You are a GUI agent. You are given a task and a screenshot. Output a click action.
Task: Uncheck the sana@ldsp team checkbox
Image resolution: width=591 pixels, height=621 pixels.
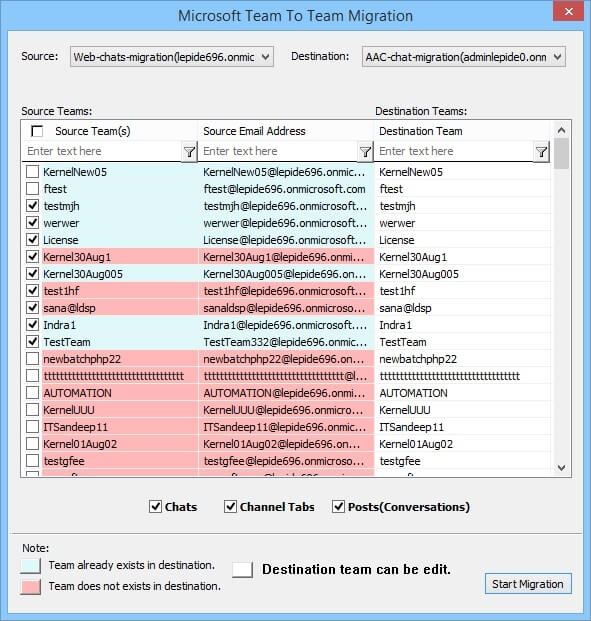32,308
